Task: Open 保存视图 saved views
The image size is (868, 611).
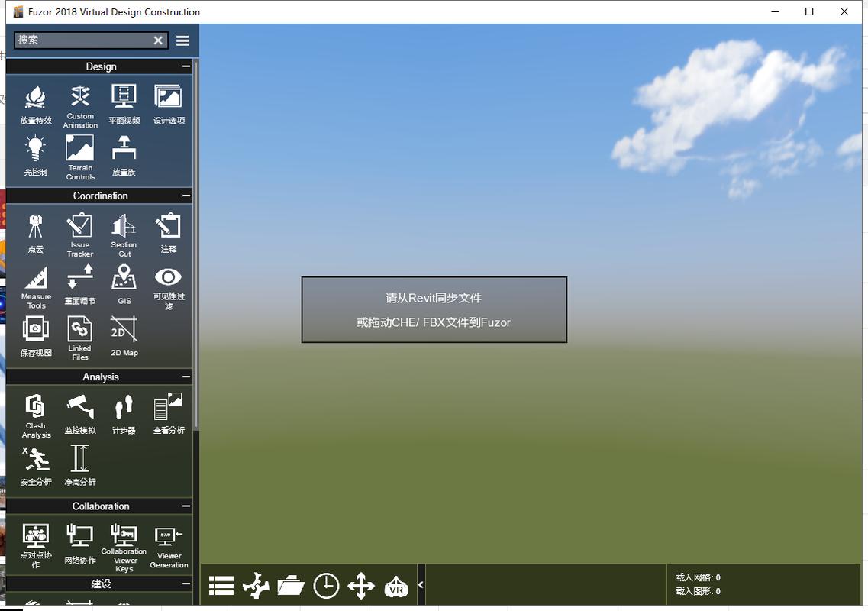Action: click(35, 336)
